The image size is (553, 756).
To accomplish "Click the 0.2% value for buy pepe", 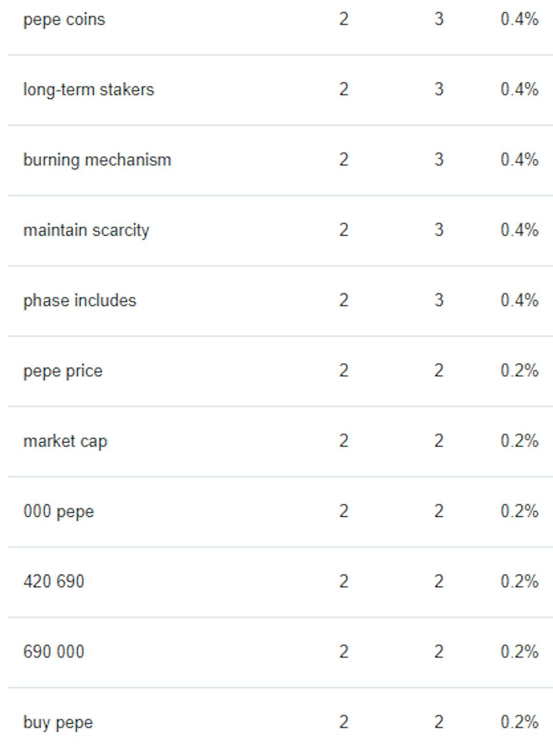I will tap(519, 722).
